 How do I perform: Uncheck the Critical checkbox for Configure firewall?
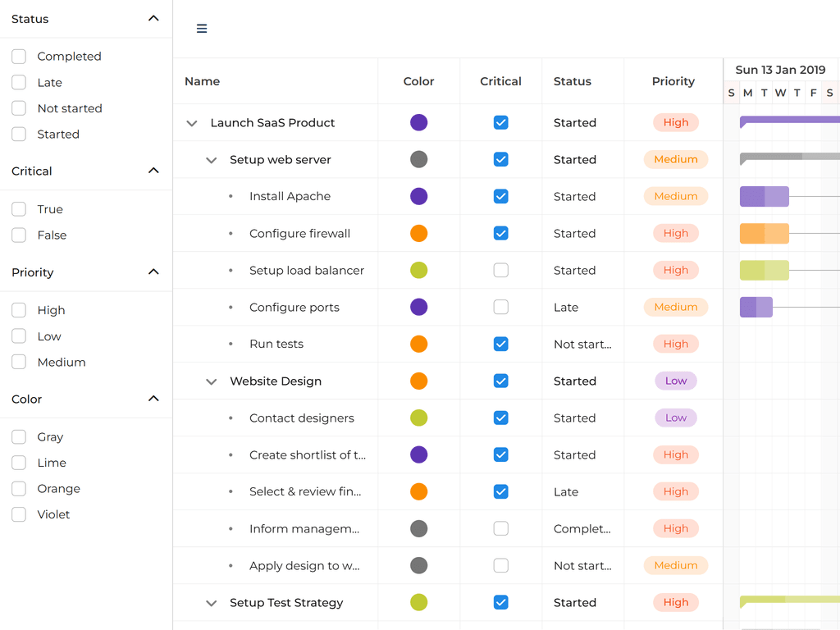pos(500,233)
